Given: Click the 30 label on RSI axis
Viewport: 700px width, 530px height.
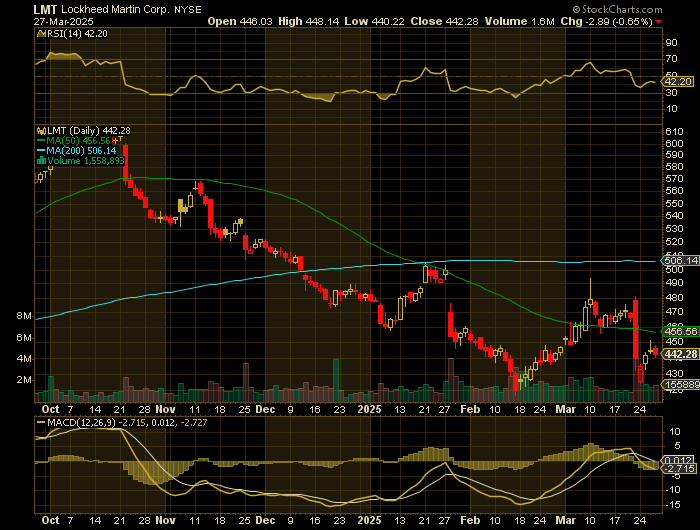Looking at the screenshot, I should [x=671, y=93].
